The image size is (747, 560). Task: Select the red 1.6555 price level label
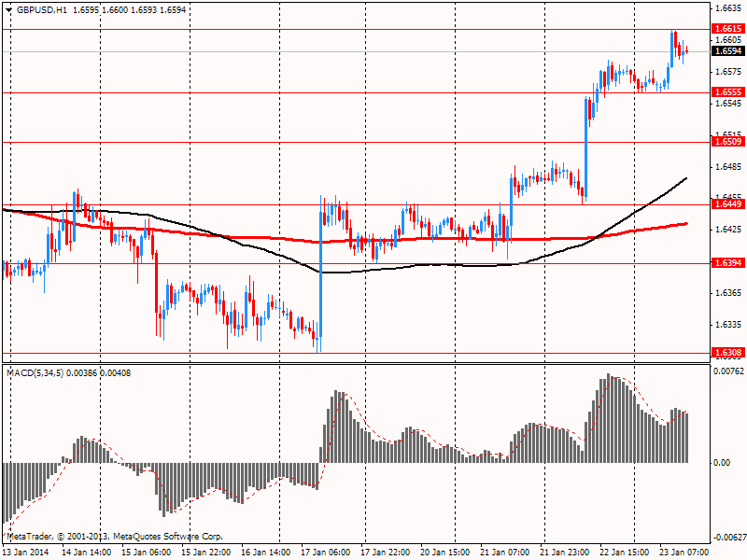(x=727, y=92)
